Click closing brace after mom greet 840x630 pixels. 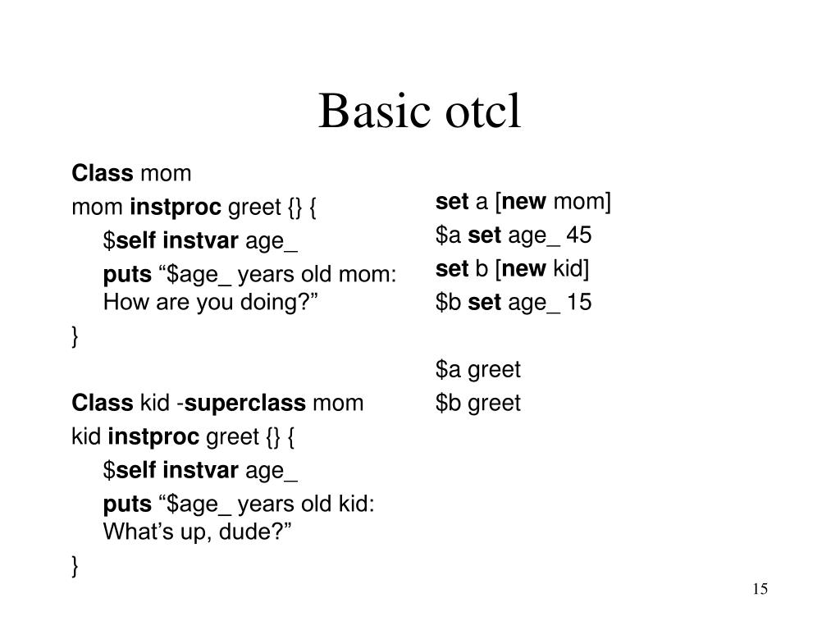(75, 337)
